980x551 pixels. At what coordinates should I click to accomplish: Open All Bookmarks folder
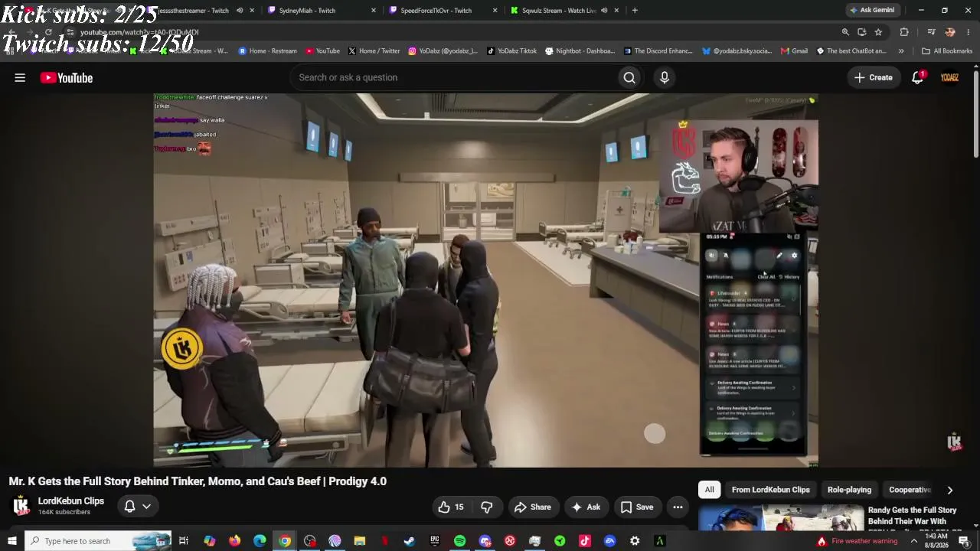[x=947, y=51]
